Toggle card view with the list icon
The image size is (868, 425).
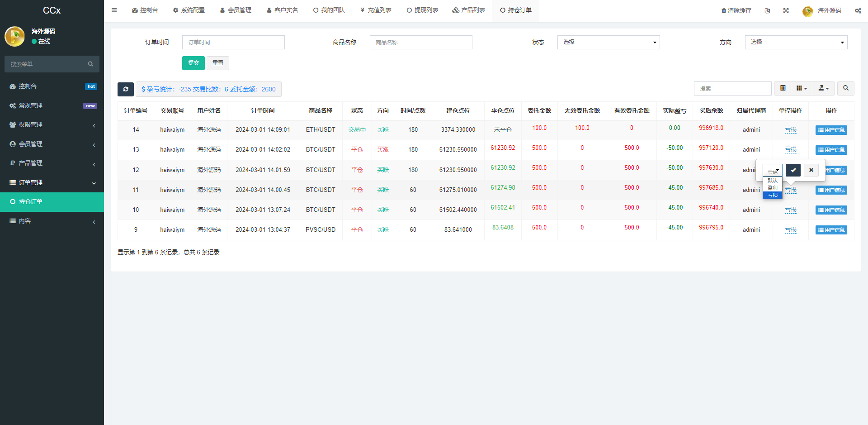[x=783, y=88]
